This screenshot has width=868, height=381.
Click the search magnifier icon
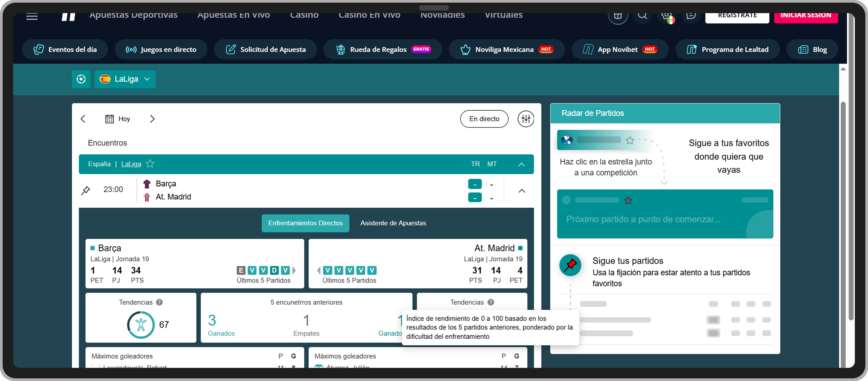point(642,16)
